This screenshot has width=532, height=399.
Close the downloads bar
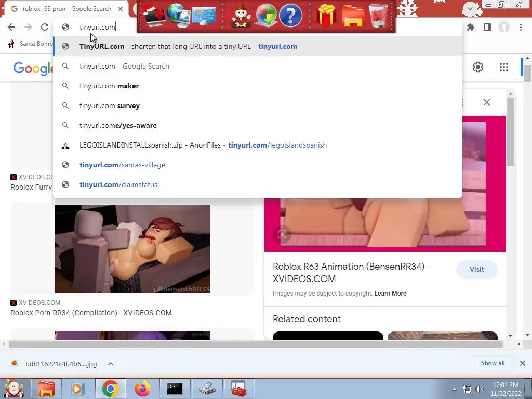523,363
